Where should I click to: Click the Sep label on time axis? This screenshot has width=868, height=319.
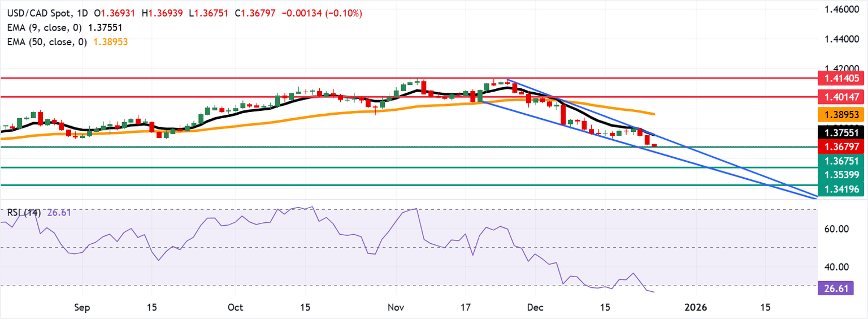click(82, 308)
